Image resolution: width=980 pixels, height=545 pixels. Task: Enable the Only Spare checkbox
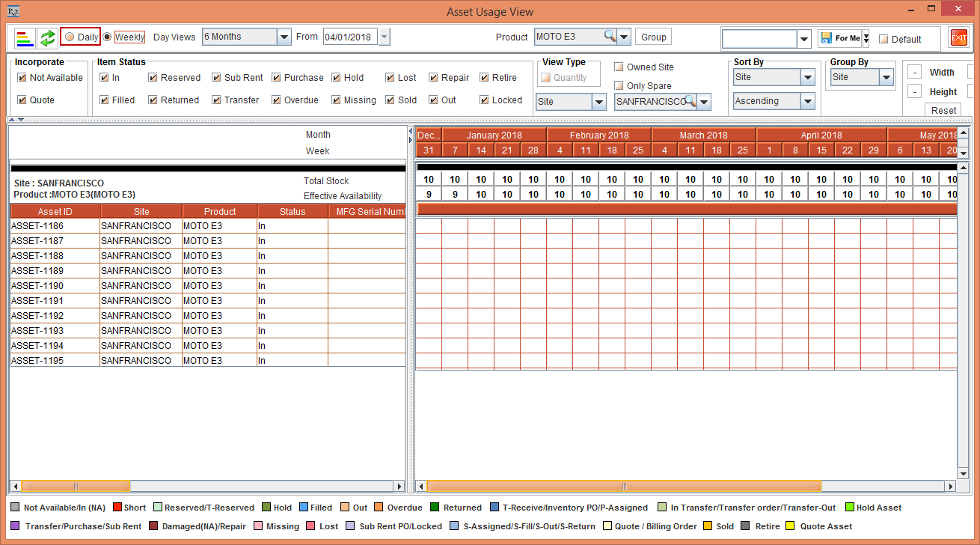click(x=619, y=85)
